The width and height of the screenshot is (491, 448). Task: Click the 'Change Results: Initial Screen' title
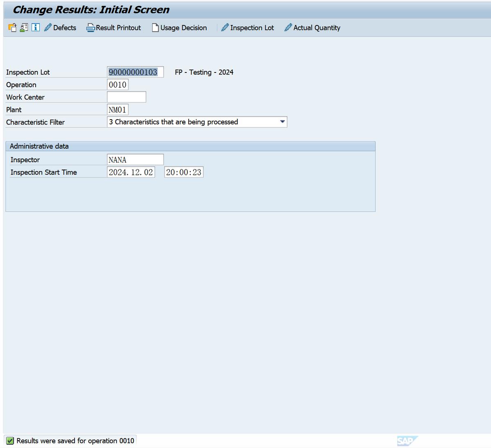[x=91, y=10]
